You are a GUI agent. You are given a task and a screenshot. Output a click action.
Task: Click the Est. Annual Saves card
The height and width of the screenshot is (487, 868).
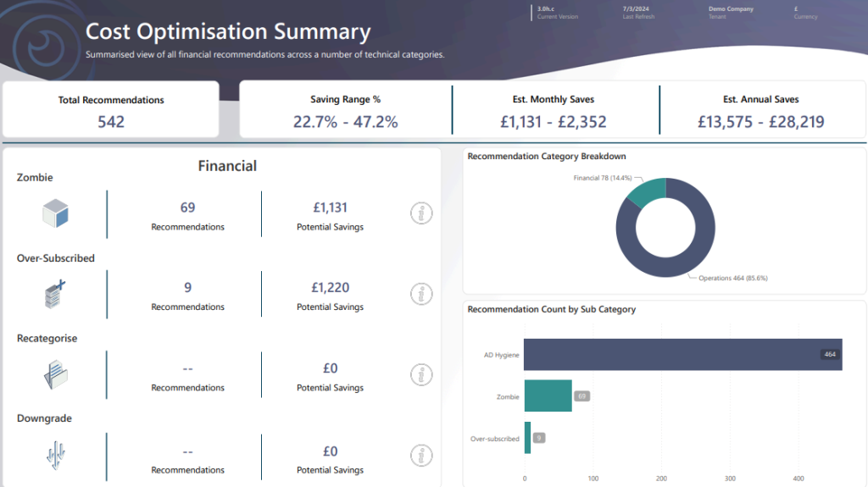pyautogui.click(x=760, y=110)
